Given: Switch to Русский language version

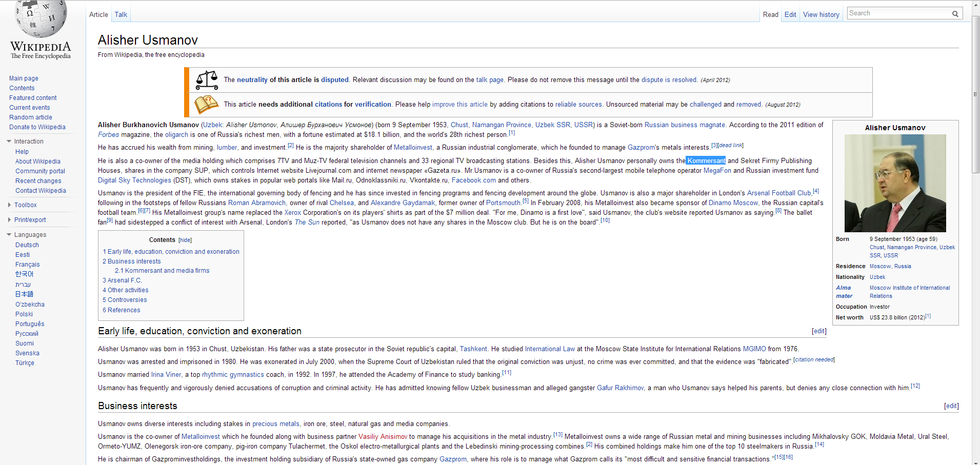Looking at the screenshot, I should click(27, 334).
